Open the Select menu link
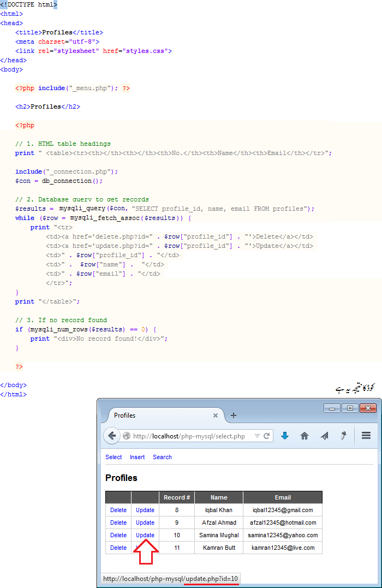382x588 pixels. 114,457
